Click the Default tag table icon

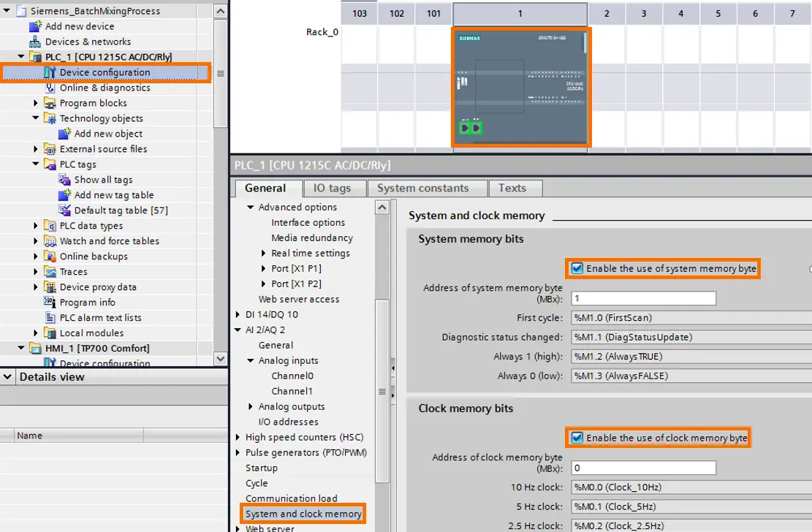tap(64, 210)
